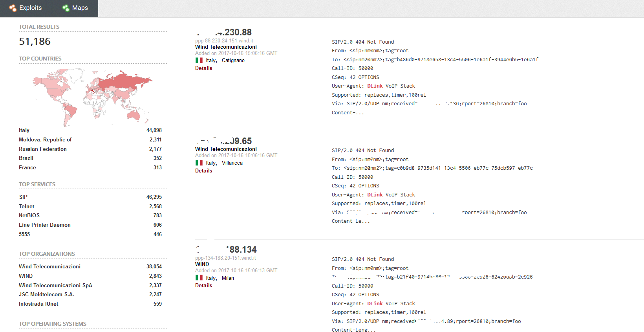644x332 pixels.
Task: Click the Maps icon in top bar
Action: click(66, 8)
